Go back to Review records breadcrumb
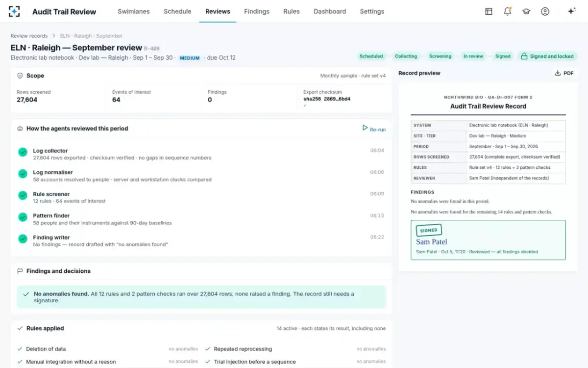Image resolution: width=588 pixels, height=368 pixels. tap(29, 36)
